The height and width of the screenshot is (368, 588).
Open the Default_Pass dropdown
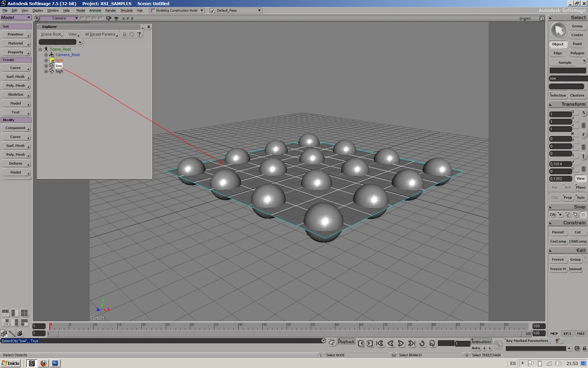(236, 10)
